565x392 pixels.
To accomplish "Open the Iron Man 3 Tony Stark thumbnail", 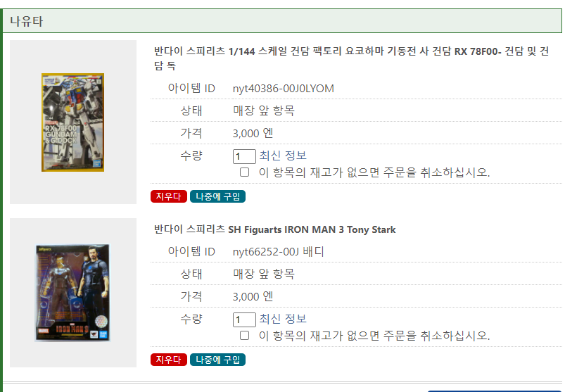I will [72, 293].
